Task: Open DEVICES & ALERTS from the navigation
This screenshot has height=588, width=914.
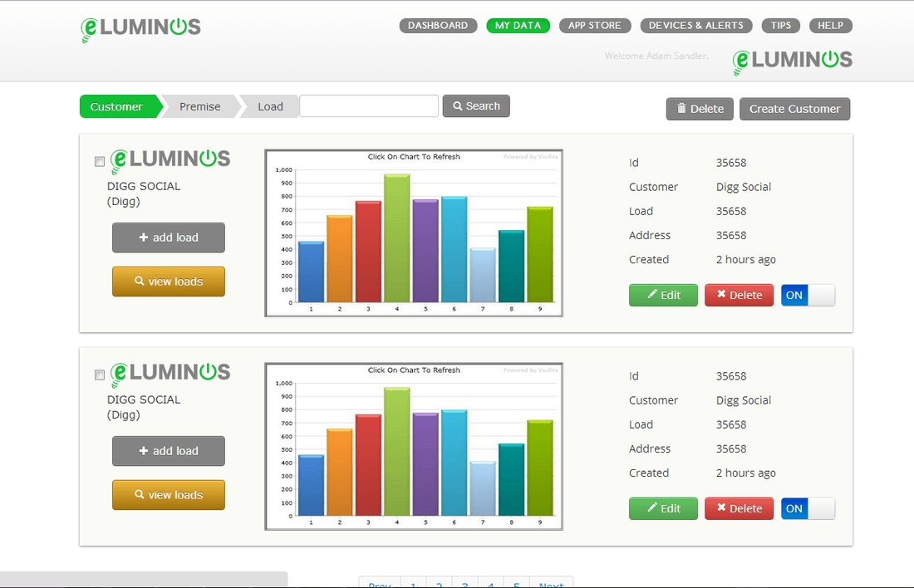Action: click(x=696, y=25)
